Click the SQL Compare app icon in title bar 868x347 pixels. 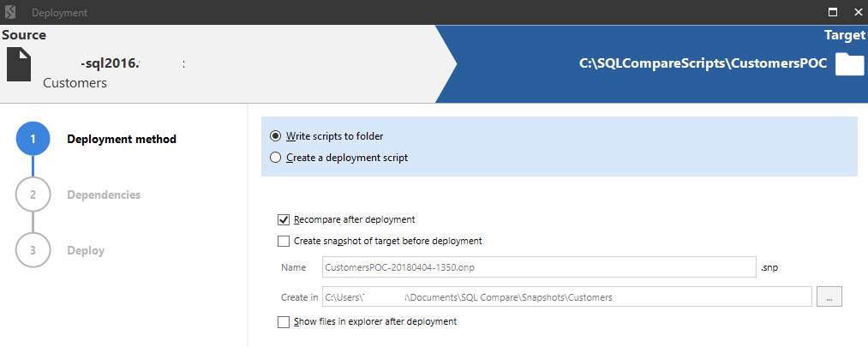click(11, 13)
